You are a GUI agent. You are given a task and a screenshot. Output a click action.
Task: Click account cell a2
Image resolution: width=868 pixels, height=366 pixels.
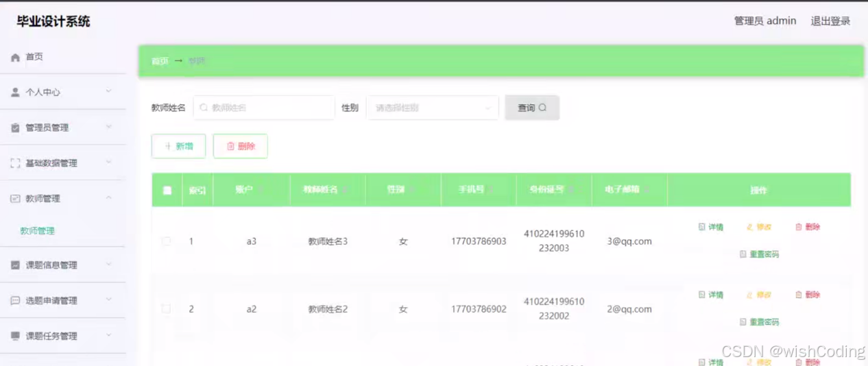[x=252, y=309]
